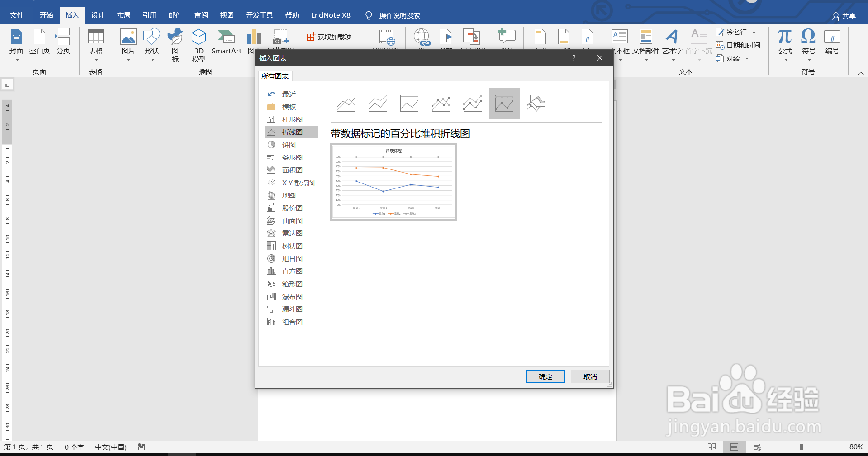This screenshot has height=456, width=868.
Task: Select Templates (模板) chart category
Action: 291,107
